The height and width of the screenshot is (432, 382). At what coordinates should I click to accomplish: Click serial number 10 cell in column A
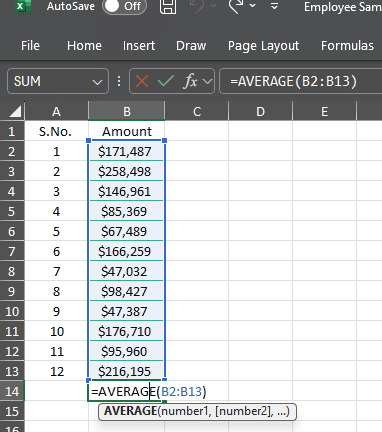56,331
